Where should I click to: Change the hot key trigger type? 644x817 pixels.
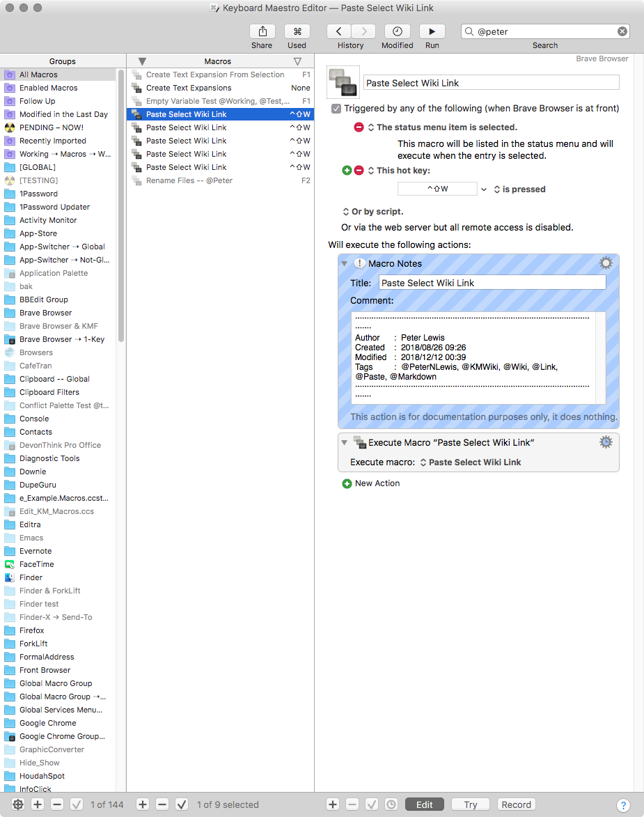click(x=371, y=171)
